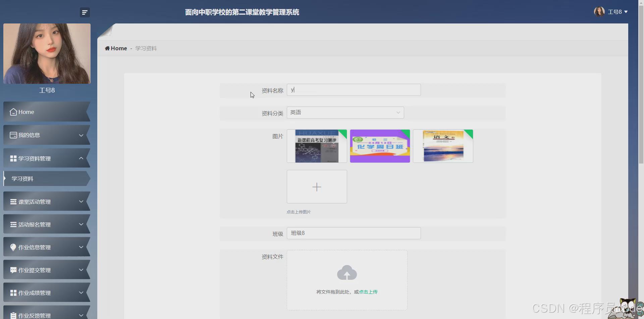
Task: Expand the 课堂活动管理 section chevron
Action: coord(81,201)
